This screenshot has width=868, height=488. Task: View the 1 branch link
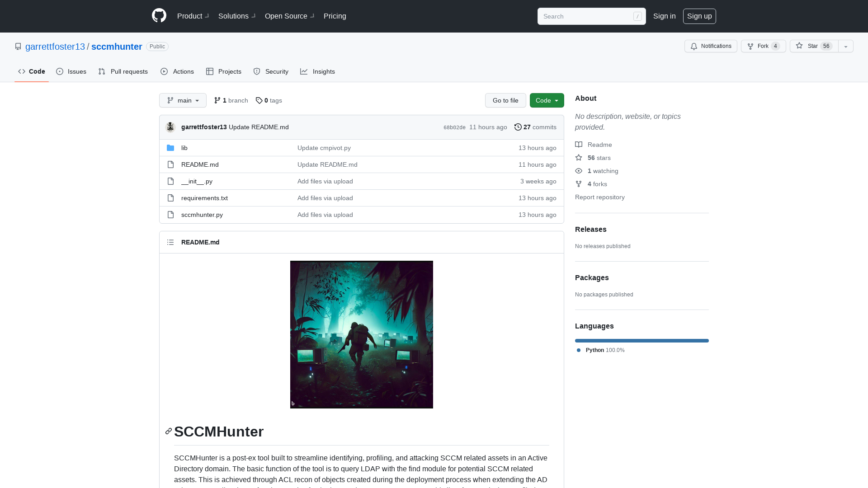point(231,100)
